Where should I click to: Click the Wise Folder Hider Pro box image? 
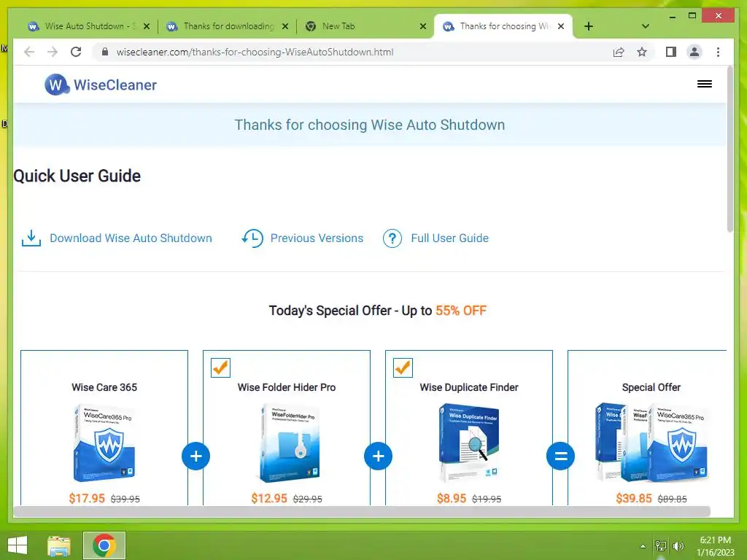pyautogui.click(x=290, y=443)
